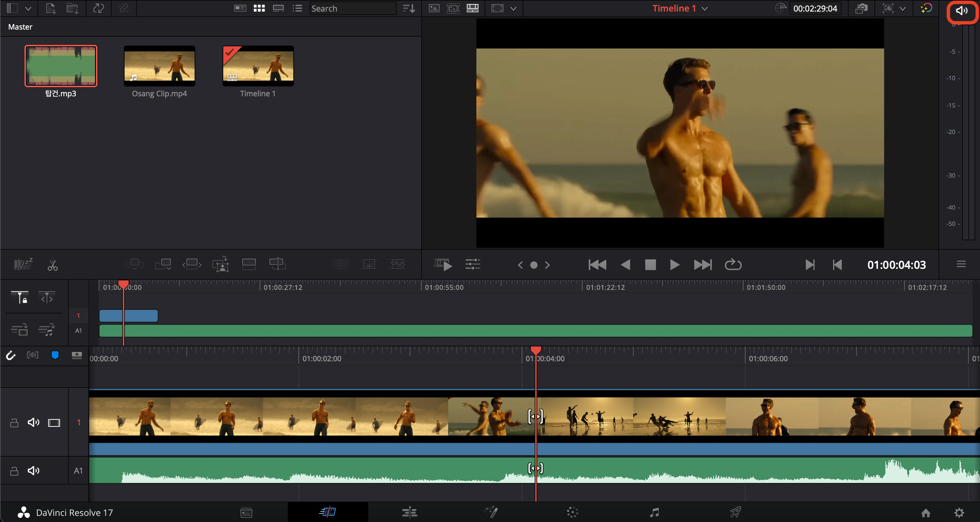Screen dimensions: 980x522
Task: Open Project Settings gear icon
Action: (959, 512)
